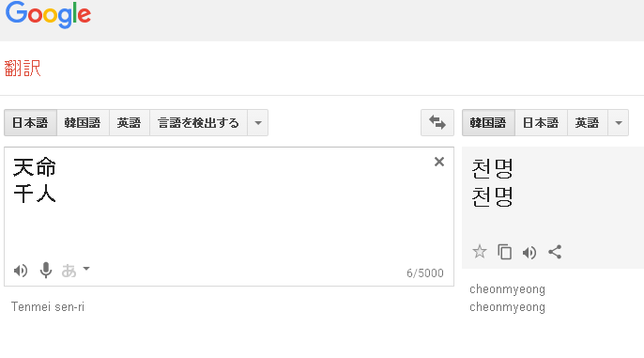Play audio of the Korean translation
Image resolution: width=644 pixels, height=358 pixels.
pos(529,252)
